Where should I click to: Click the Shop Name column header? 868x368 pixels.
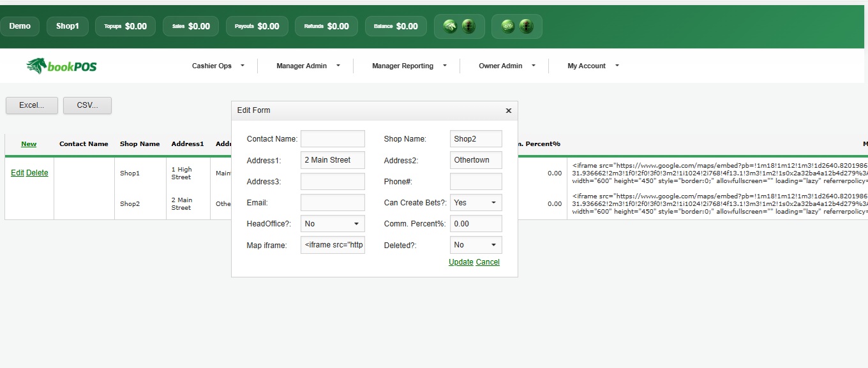pos(140,144)
